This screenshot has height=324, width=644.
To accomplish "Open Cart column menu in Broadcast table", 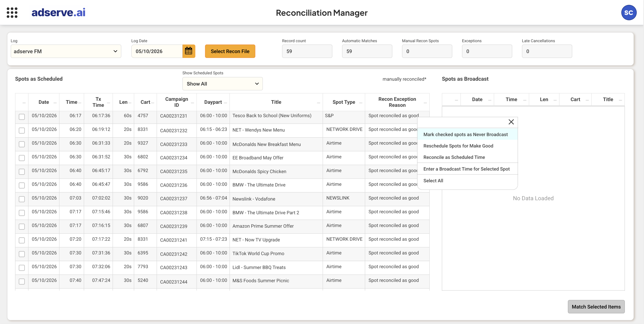I will coord(587,100).
